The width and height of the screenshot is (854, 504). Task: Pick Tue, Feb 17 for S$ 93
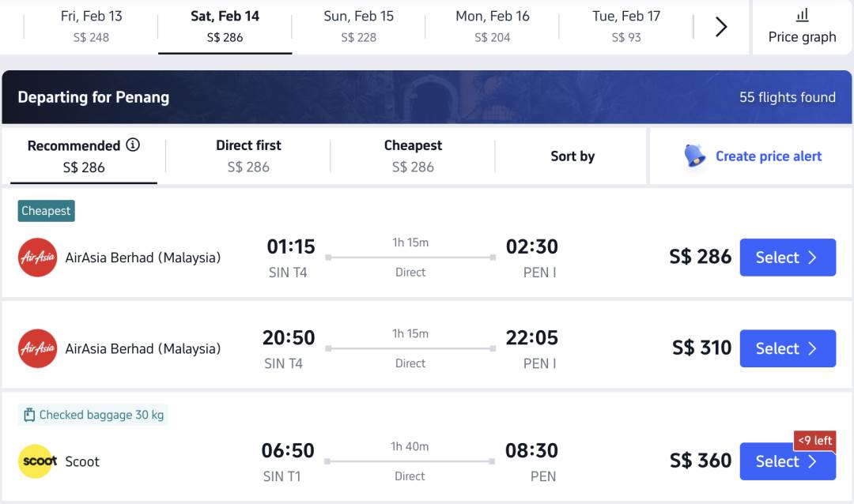(626, 26)
